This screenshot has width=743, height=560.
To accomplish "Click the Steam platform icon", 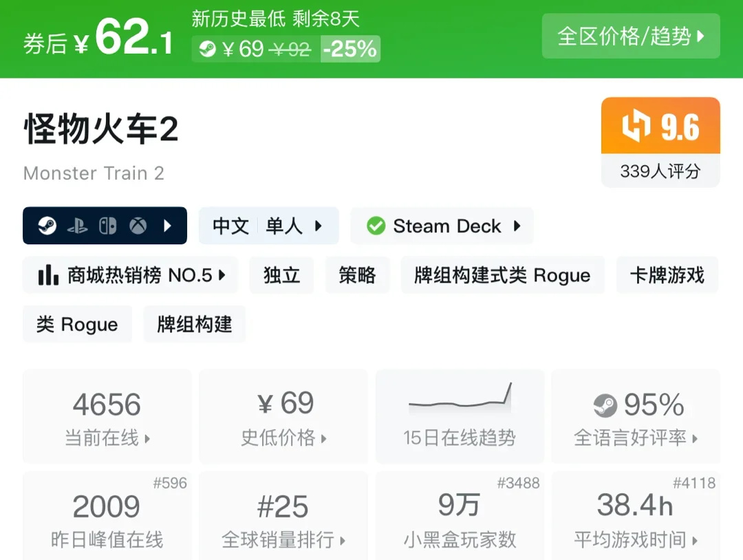I will click(47, 226).
